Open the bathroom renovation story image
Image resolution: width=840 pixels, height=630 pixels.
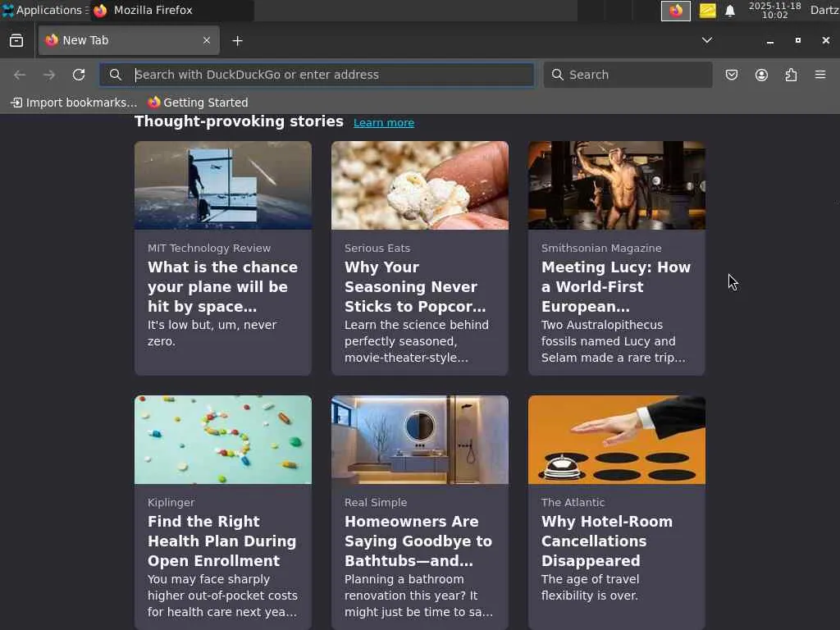coord(419,440)
